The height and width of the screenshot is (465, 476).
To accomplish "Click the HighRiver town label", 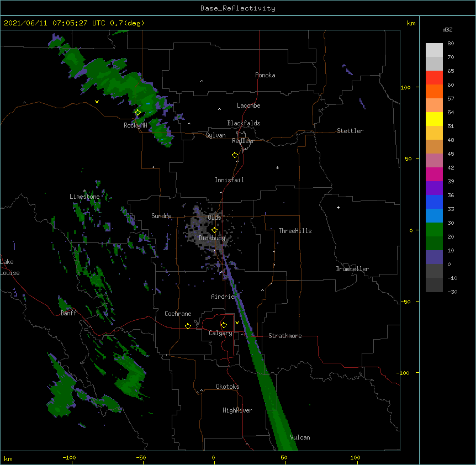I will [237, 410].
